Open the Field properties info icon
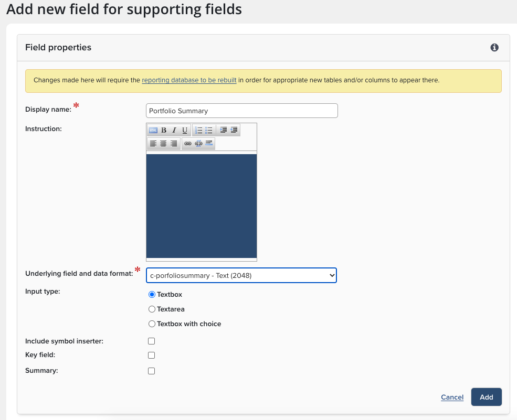This screenshot has width=517, height=420. tap(494, 48)
